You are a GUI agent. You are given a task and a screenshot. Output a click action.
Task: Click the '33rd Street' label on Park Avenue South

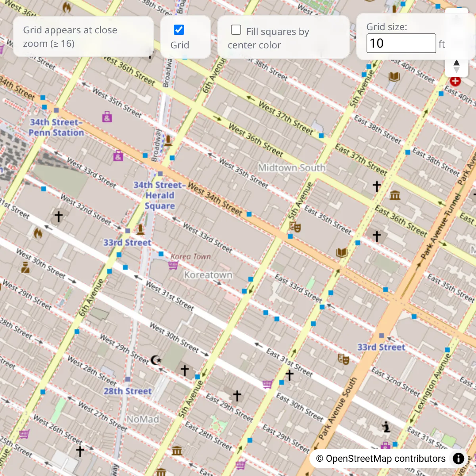pos(381,347)
